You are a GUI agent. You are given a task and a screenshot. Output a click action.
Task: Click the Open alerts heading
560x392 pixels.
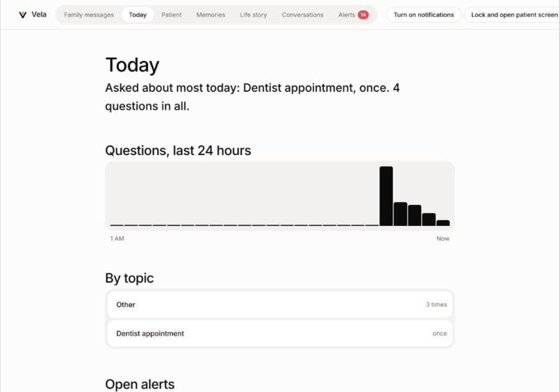[140, 384]
